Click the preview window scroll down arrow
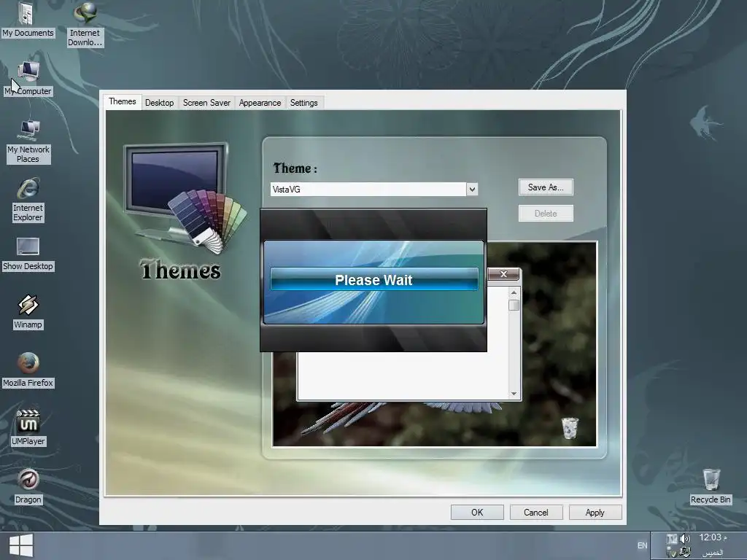This screenshot has width=747, height=560. click(x=514, y=393)
